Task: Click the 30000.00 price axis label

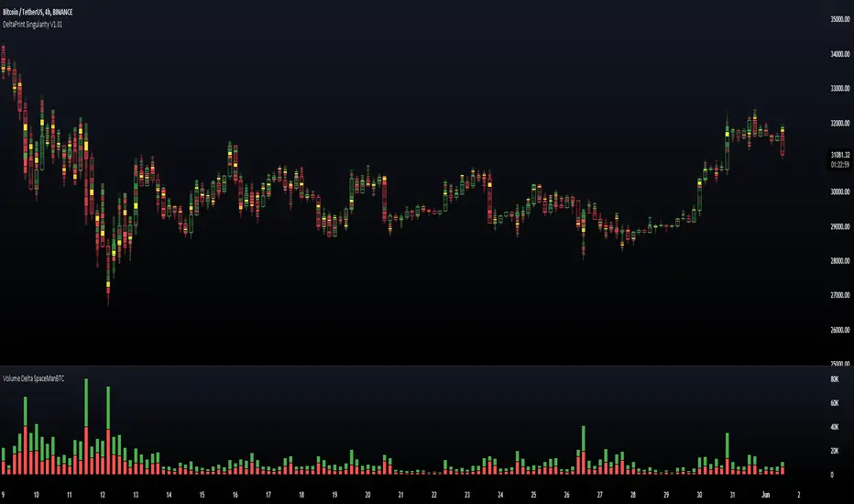Action: tap(840, 192)
